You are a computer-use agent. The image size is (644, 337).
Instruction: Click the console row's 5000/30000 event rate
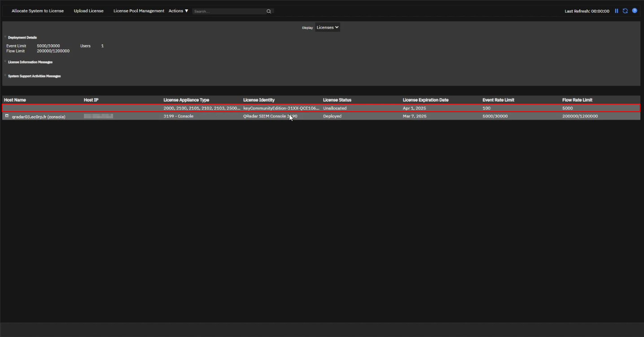(x=494, y=116)
